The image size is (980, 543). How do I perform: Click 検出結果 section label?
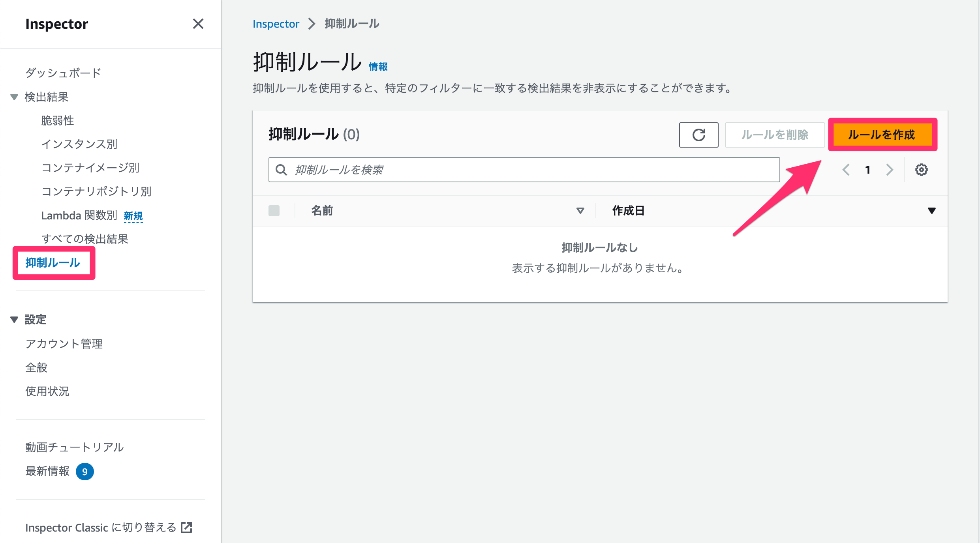click(x=47, y=97)
